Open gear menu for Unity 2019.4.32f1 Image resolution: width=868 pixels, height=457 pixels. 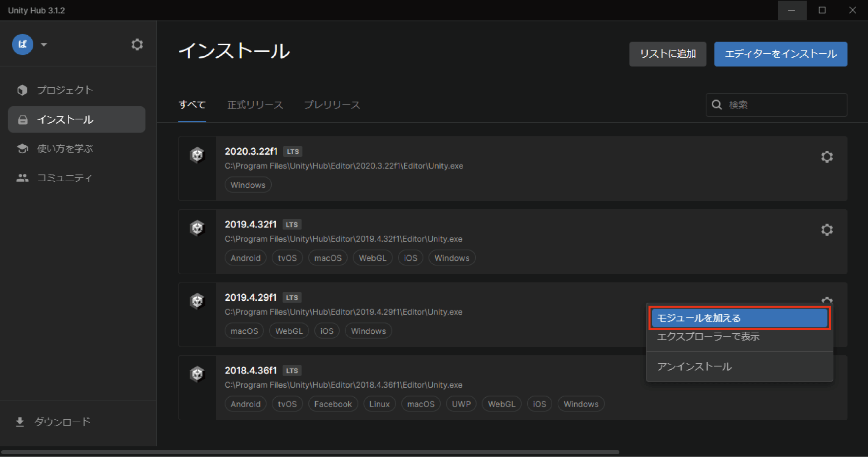click(826, 230)
